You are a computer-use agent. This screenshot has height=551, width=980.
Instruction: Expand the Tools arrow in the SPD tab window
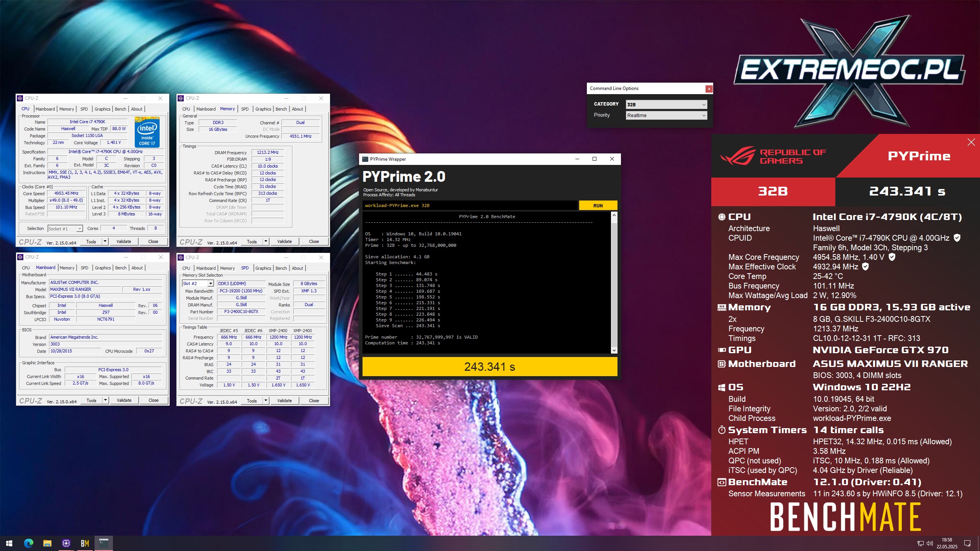click(x=266, y=401)
